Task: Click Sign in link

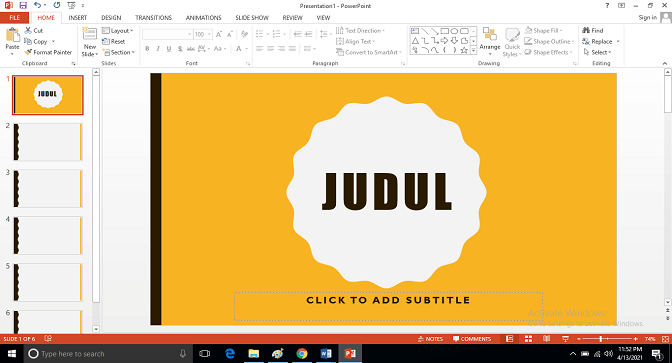Action: [x=647, y=18]
